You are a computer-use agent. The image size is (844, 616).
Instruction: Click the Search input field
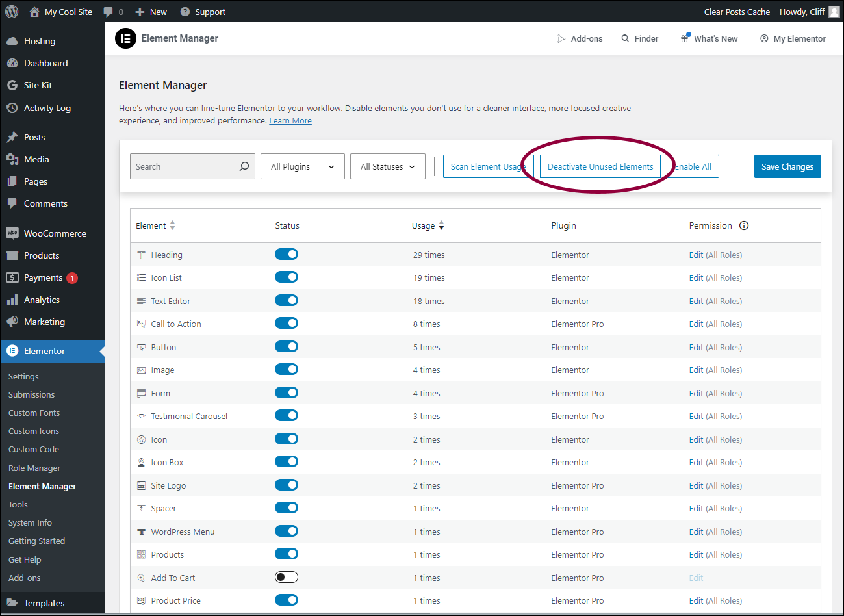point(192,166)
